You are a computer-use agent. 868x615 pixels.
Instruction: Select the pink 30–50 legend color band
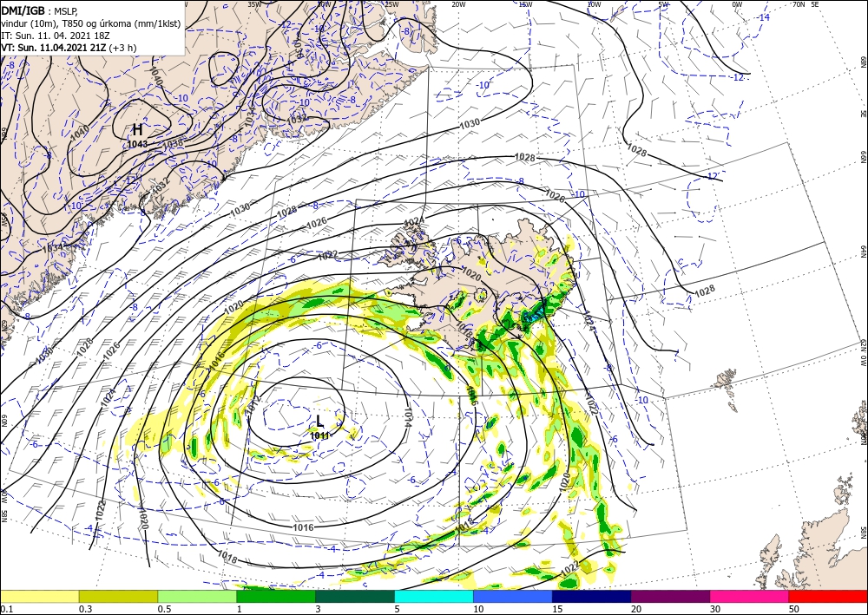(x=750, y=596)
